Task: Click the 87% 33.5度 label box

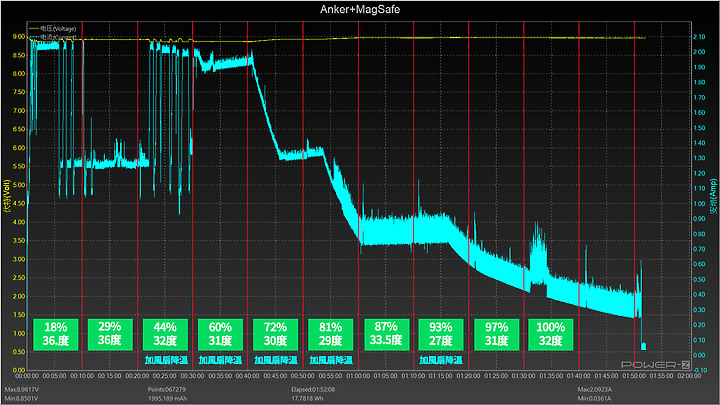Action: point(387,334)
